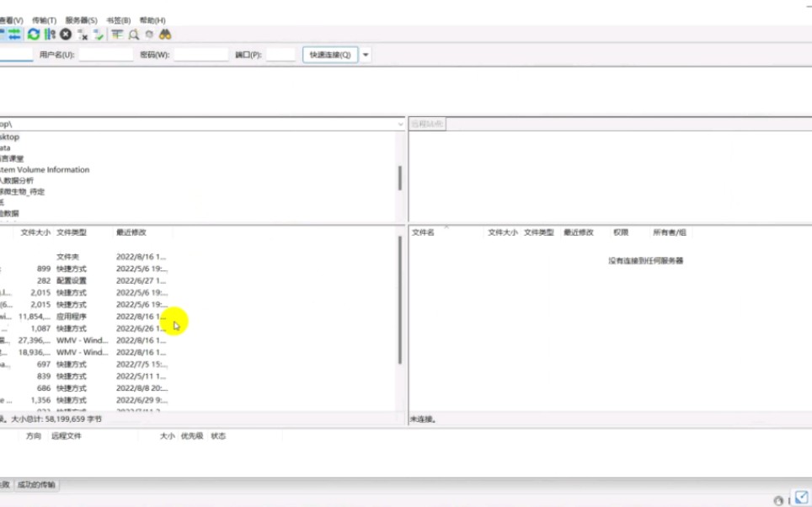This screenshot has width=812, height=507.
Task: Switch to the 成功的传输 tab
Action: pyautogui.click(x=37, y=484)
